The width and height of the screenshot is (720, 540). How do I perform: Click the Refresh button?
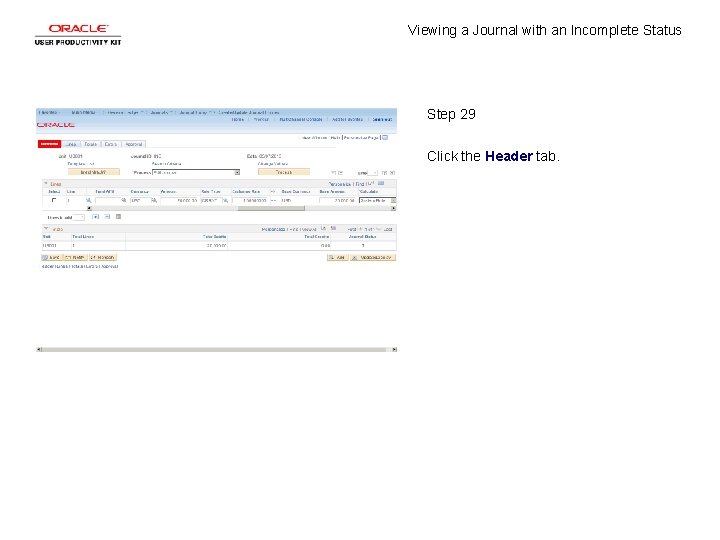coord(103,258)
